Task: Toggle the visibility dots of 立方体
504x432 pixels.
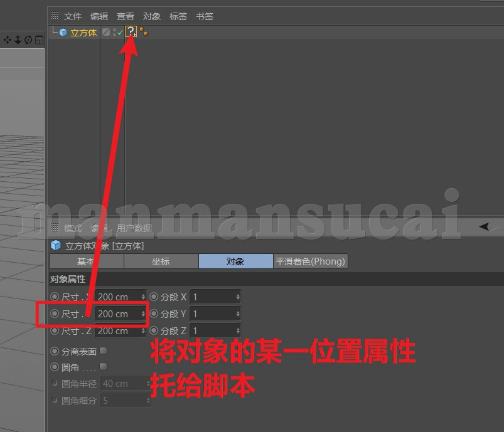Action: (114, 33)
